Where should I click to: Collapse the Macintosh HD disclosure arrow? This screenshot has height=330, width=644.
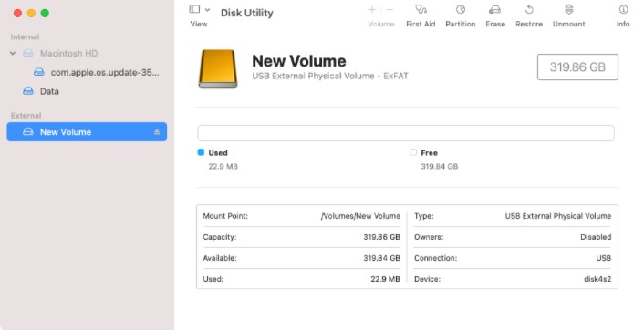13,54
